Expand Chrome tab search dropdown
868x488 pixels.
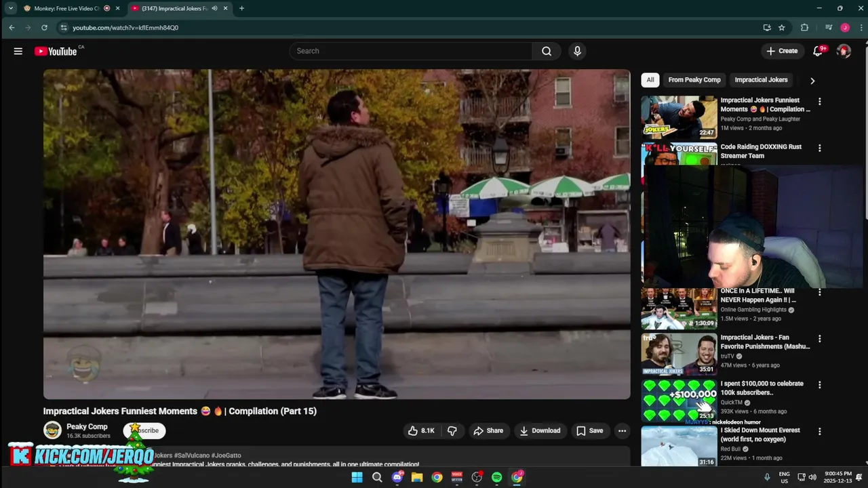(11, 8)
